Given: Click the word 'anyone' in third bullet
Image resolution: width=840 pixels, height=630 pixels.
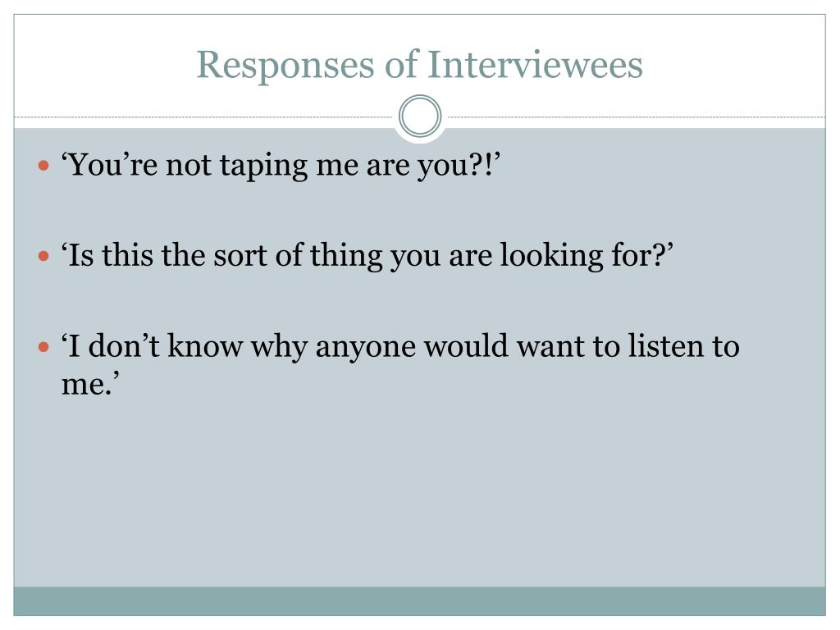Looking at the screenshot, I should click(x=365, y=349).
